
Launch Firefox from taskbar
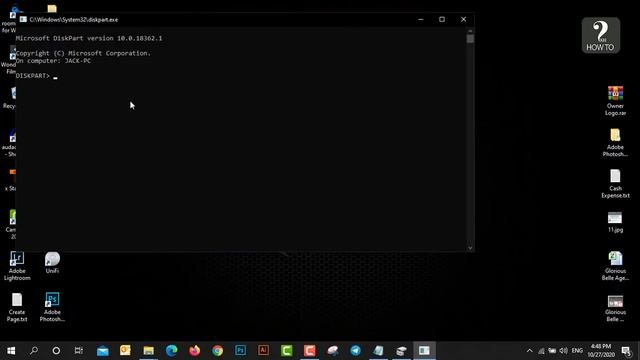pos(195,351)
